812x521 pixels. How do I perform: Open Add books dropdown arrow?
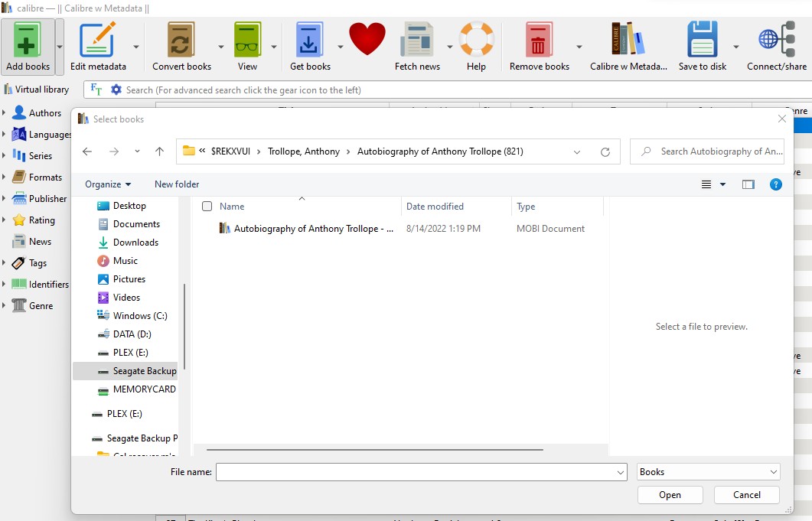pyautogui.click(x=60, y=47)
